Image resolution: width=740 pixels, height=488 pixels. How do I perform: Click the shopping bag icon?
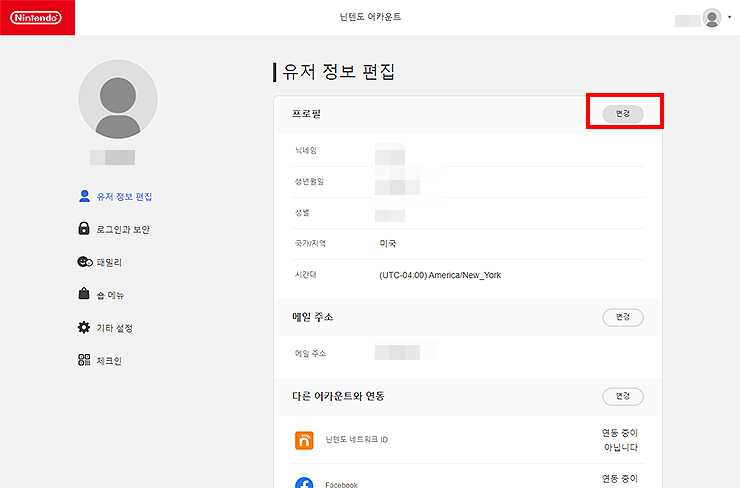click(84, 294)
